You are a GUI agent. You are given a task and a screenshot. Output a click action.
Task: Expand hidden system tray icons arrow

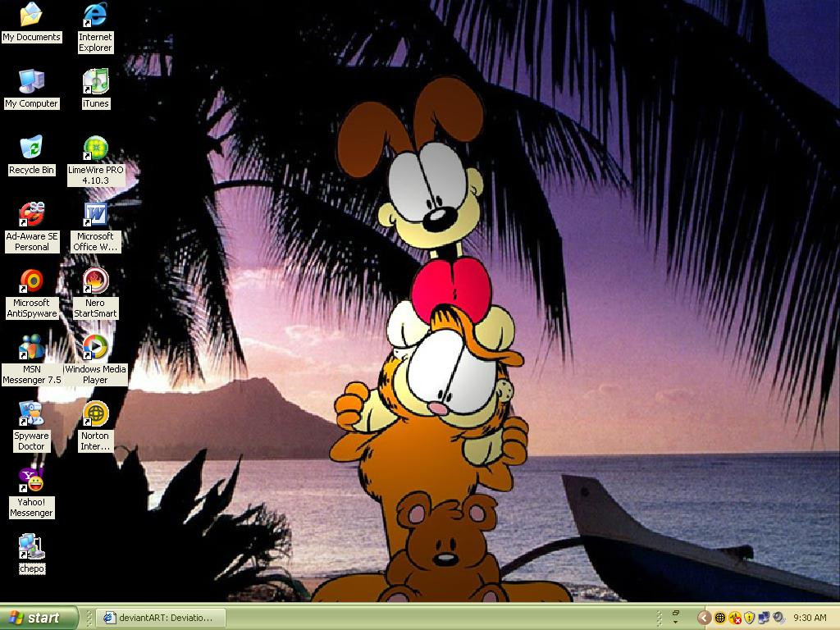[x=705, y=619]
